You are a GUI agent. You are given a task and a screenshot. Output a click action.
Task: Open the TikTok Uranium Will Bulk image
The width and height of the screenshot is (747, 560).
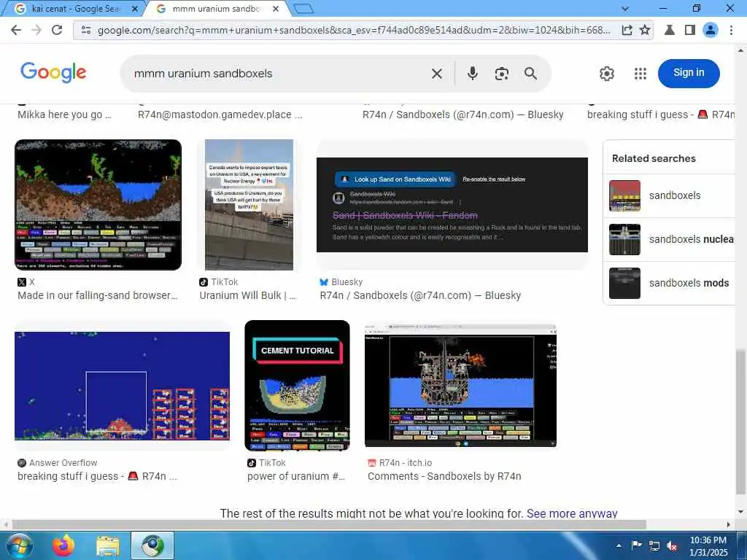tap(249, 205)
